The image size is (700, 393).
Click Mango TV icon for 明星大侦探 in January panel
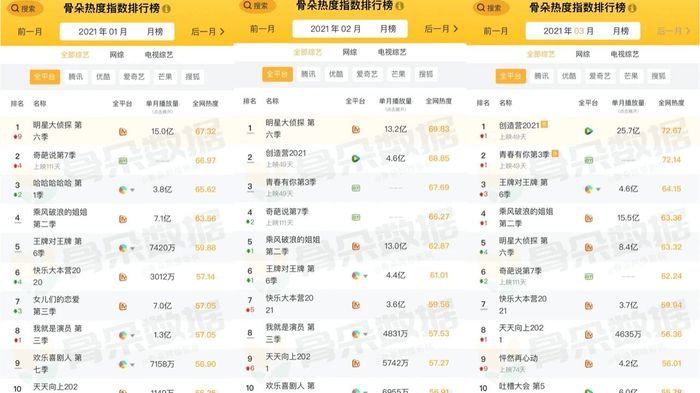123,132
